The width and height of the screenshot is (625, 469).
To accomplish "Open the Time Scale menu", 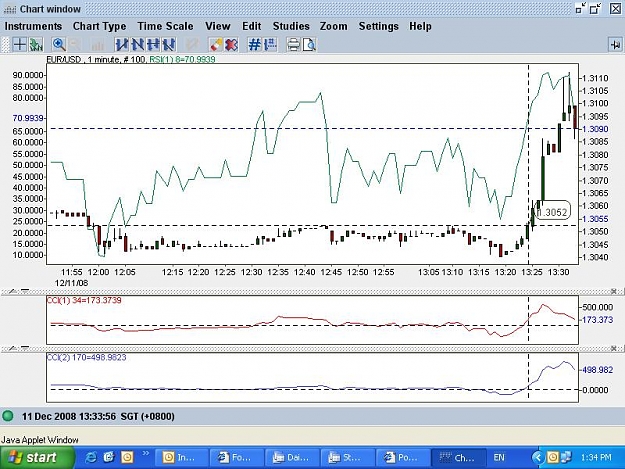I will coord(165,26).
